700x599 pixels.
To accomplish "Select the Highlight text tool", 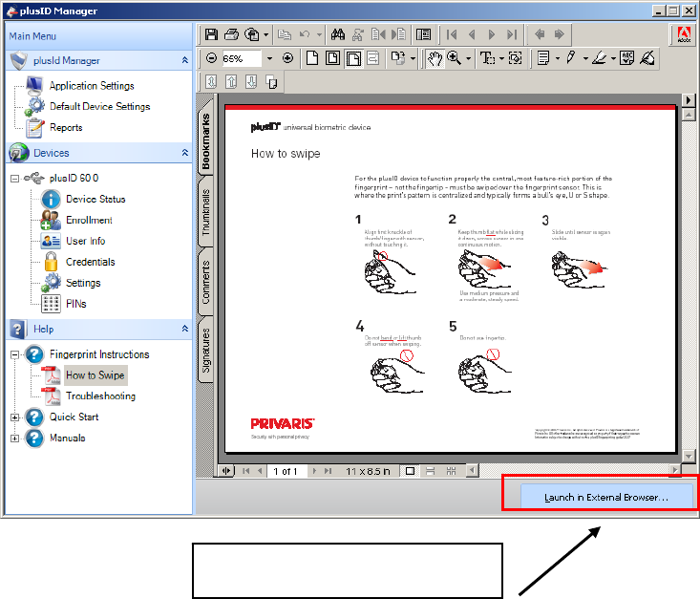I will click(x=600, y=58).
